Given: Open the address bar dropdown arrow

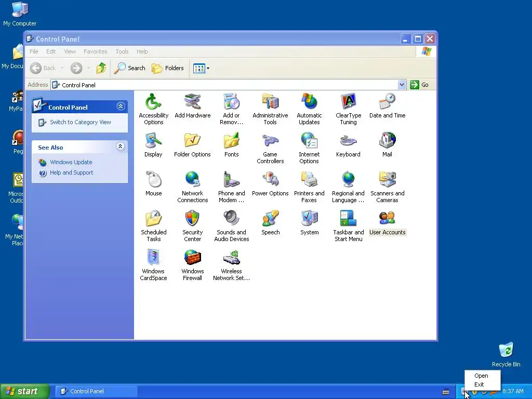Looking at the screenshot, I should point(402,85).
